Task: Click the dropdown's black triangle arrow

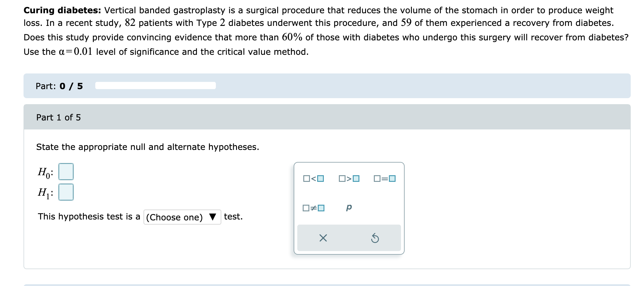Action: point(213,217)
